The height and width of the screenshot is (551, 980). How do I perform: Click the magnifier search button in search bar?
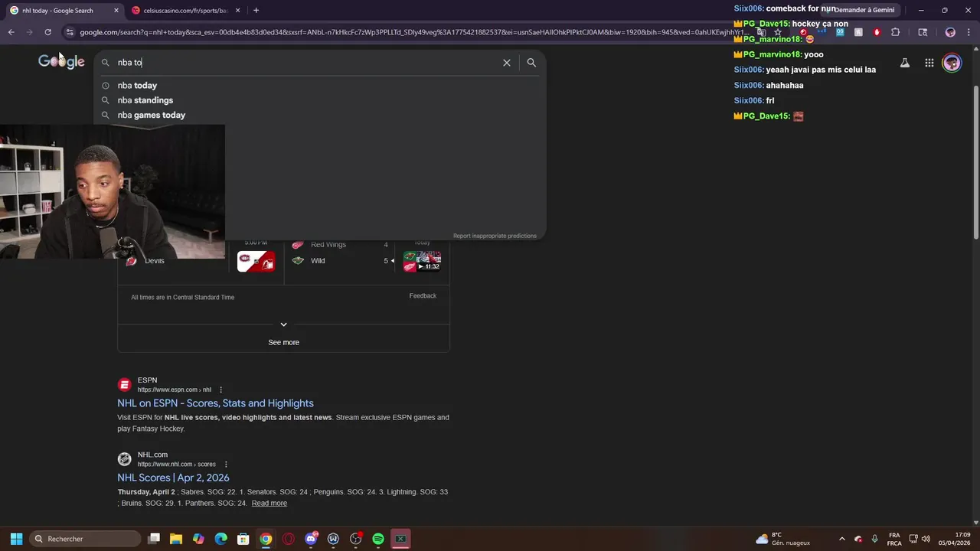(531, 63)
